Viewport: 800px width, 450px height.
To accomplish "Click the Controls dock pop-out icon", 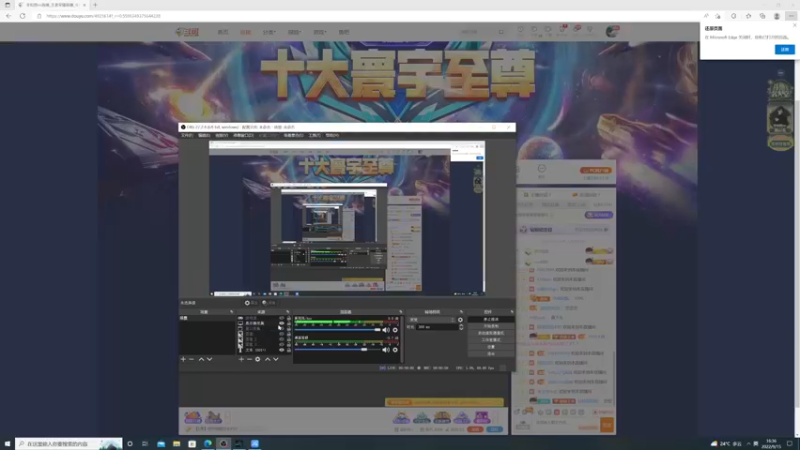I will [x=512, y=312].
